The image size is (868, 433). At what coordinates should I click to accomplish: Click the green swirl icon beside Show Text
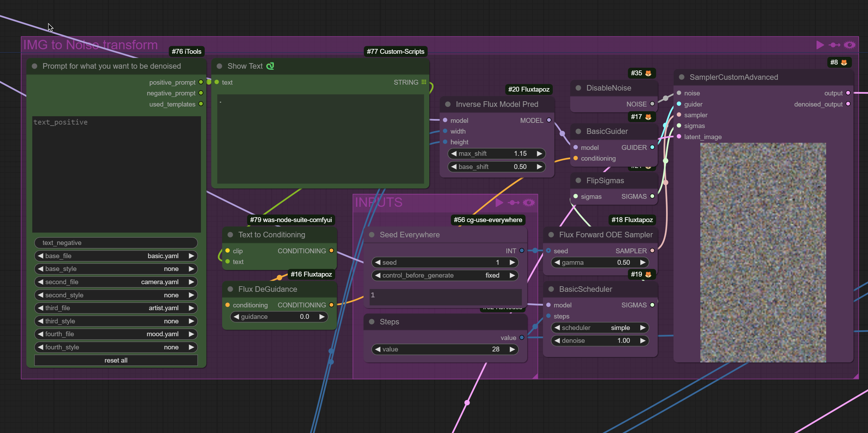point(270,66)
